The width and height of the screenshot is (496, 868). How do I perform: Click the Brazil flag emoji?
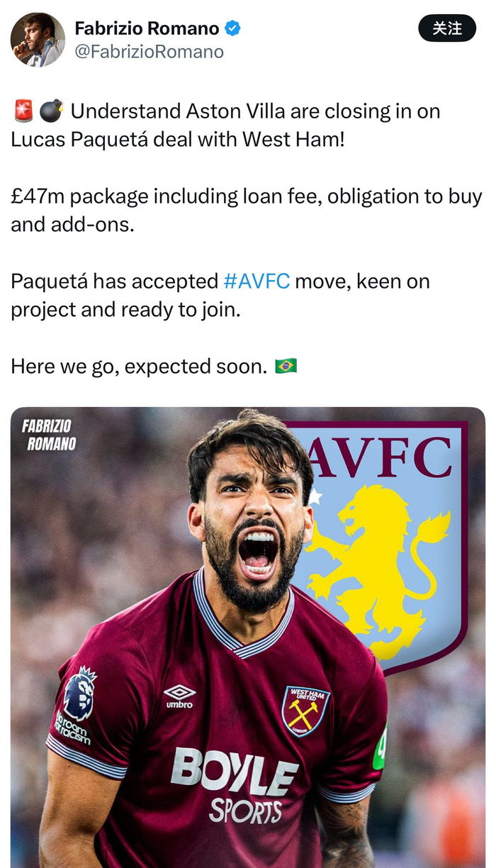286,366
